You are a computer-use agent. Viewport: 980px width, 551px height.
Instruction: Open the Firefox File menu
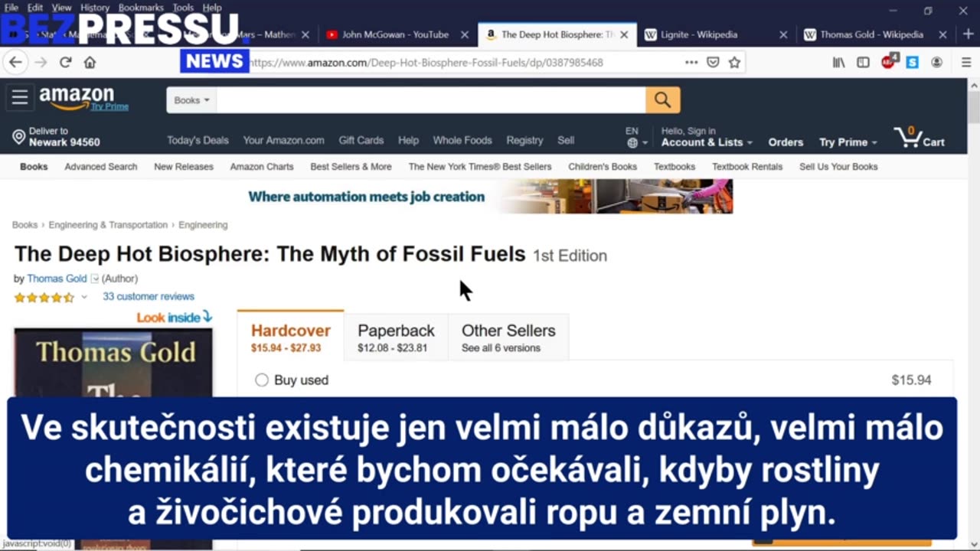click(x=11, y=8)
